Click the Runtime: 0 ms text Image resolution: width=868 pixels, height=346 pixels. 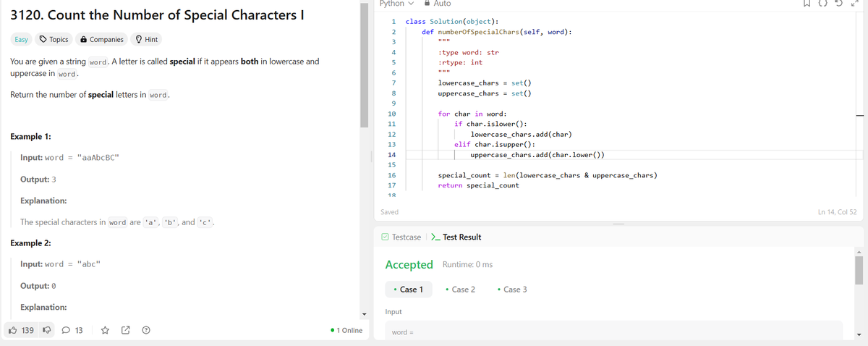(467, 265)
